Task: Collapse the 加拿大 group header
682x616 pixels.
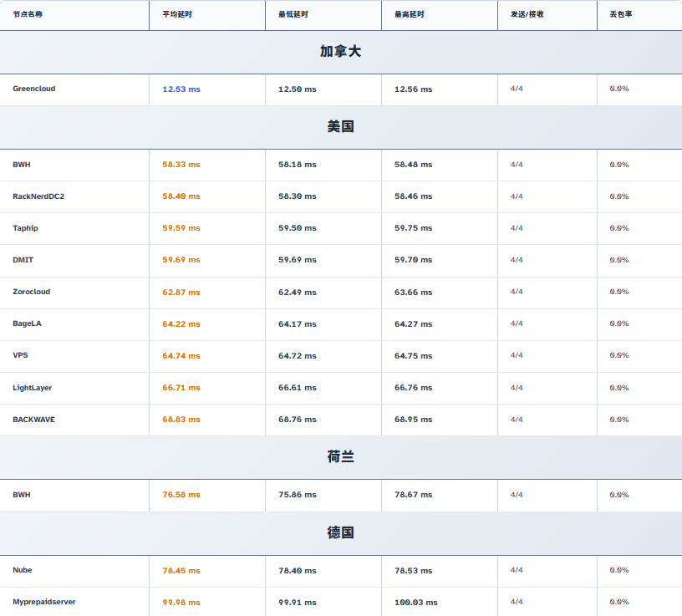Action: 340,52
